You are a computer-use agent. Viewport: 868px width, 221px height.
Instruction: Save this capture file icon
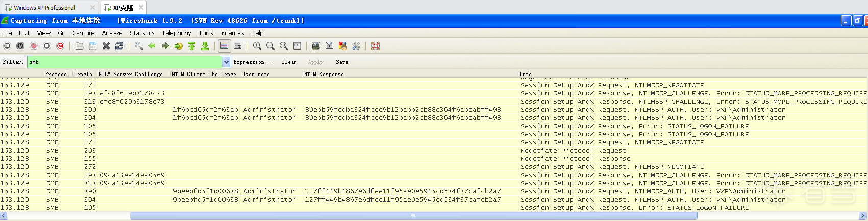[93, 46]
